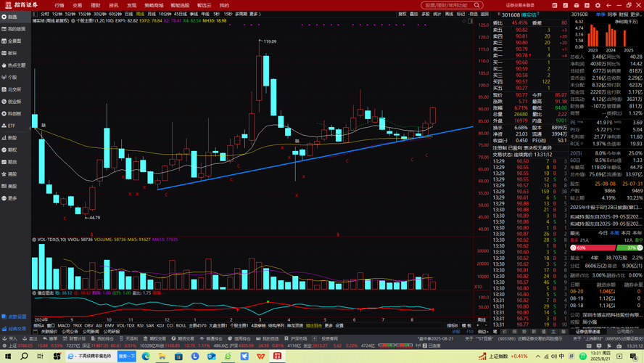This screenshot has height=363, width=644.
Task: Open 北交所 in the left sidebar
Action: pyautogui.click(x=12, y=89)
